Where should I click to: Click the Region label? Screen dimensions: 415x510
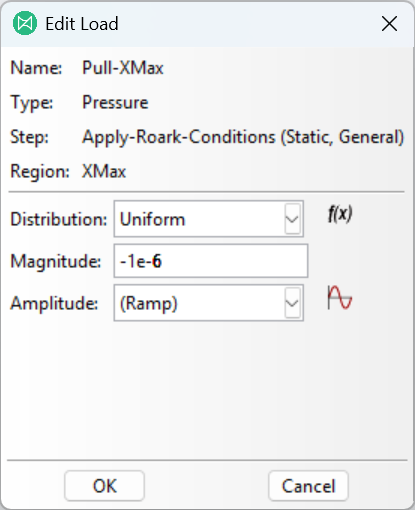[40, 172]
